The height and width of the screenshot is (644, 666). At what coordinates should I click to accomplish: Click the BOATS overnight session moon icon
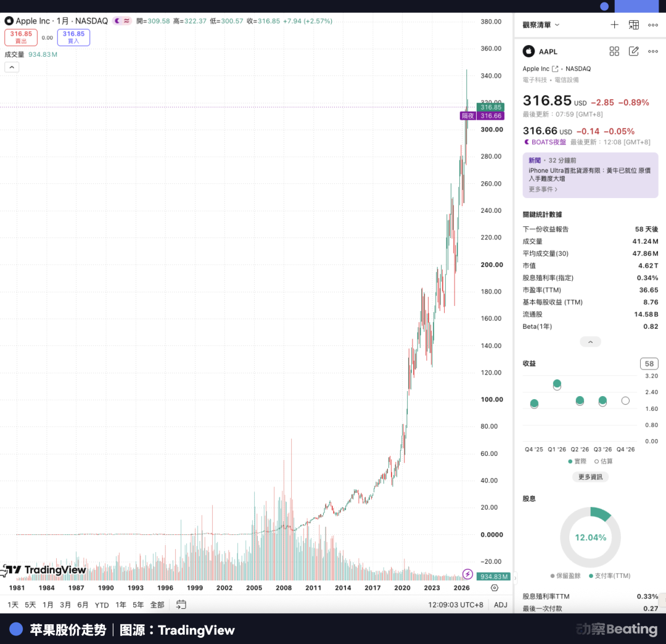(527, 142)
